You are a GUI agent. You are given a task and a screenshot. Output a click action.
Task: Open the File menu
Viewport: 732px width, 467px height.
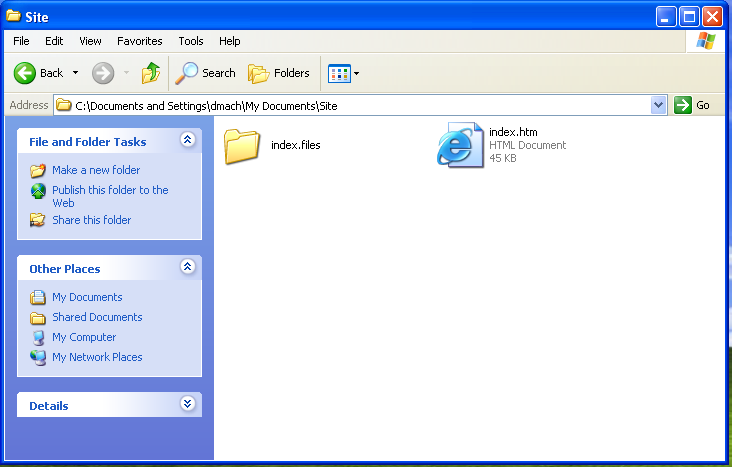pos(21,41)
